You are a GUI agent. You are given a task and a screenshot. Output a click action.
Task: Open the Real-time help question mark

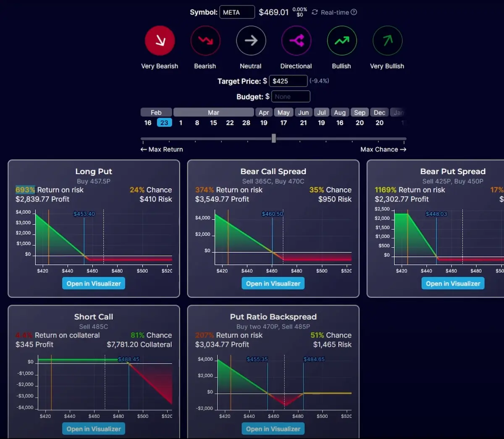354,12
